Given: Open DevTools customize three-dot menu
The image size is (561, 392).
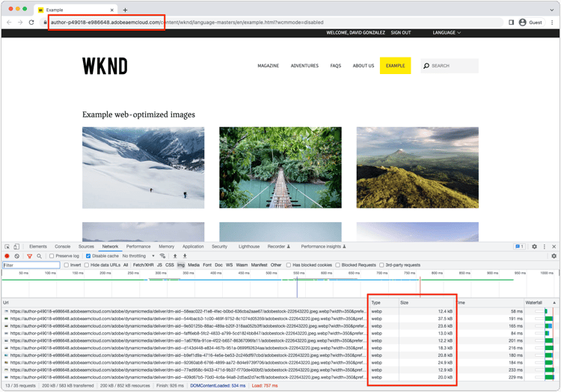Looking at the screenshot, I should [x=545, y=247].
